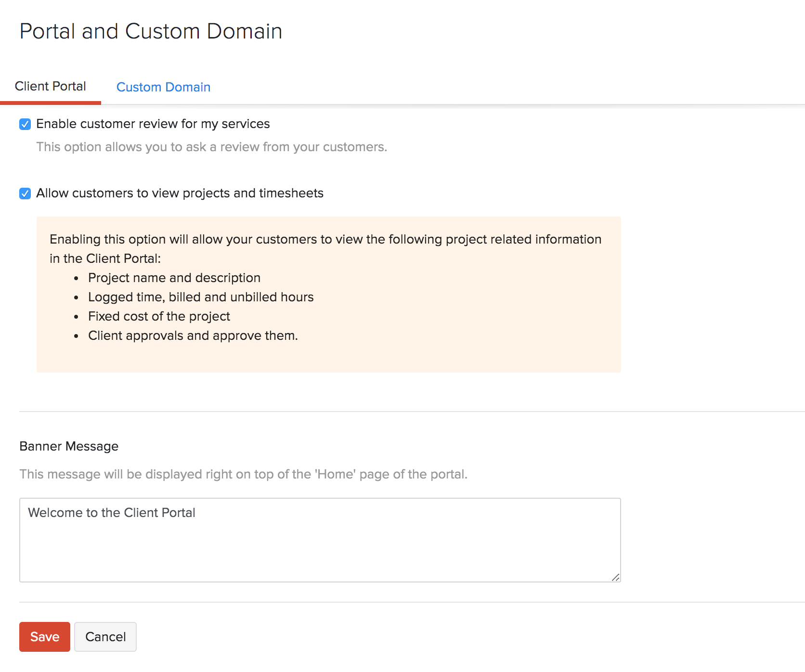
Task: Click the Save button
Action: pyautogui.click(x=45, y=637)
